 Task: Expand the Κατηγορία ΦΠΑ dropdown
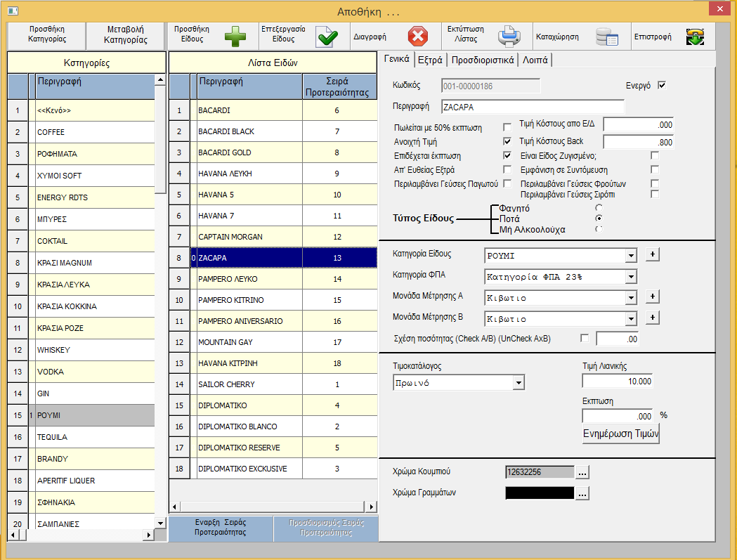click(630, 277)
